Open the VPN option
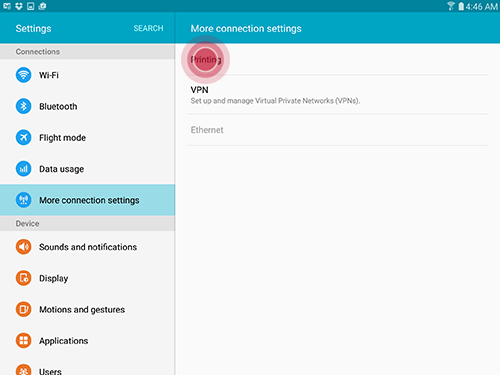 click(337, 95)
